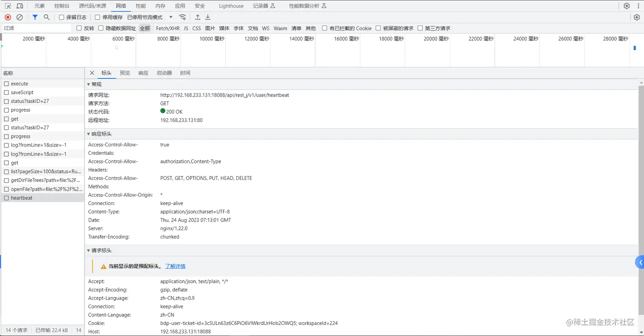644x336 pixels.
Task: Click the blue side arrow button
Action: tap(640, 262)
